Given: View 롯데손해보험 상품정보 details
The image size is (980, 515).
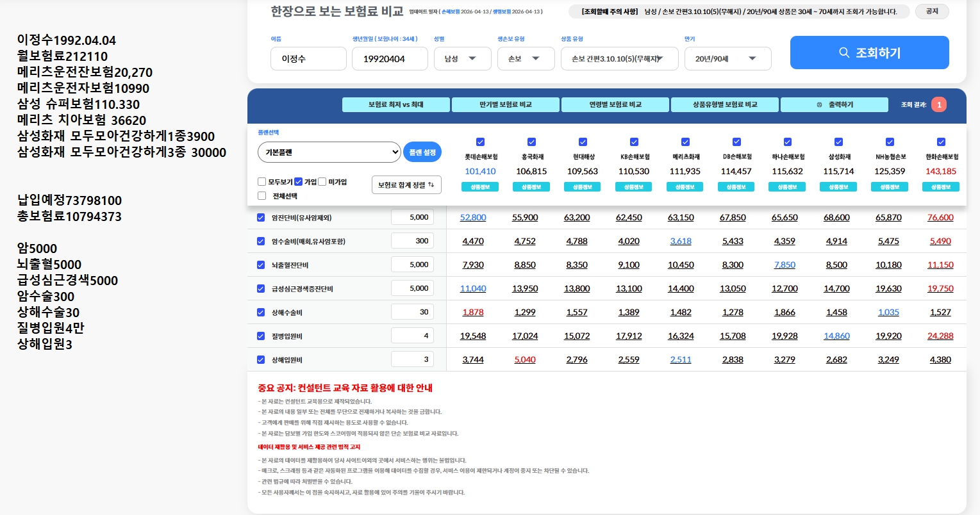Looking at the screenshot, I should pyautogui.click(x=480, y=186).
